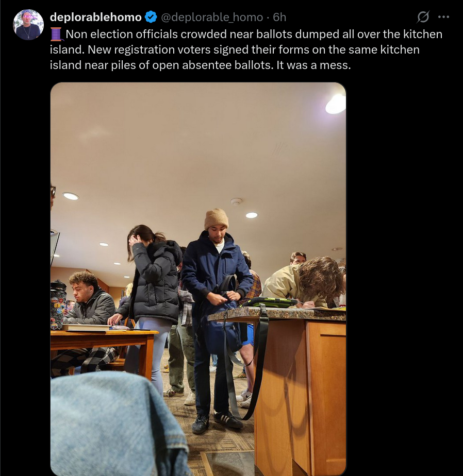The height and width of the screenshot is (476, 463).
Task: Open the deplorablehomo display name link
Action: tap(96, 17)
